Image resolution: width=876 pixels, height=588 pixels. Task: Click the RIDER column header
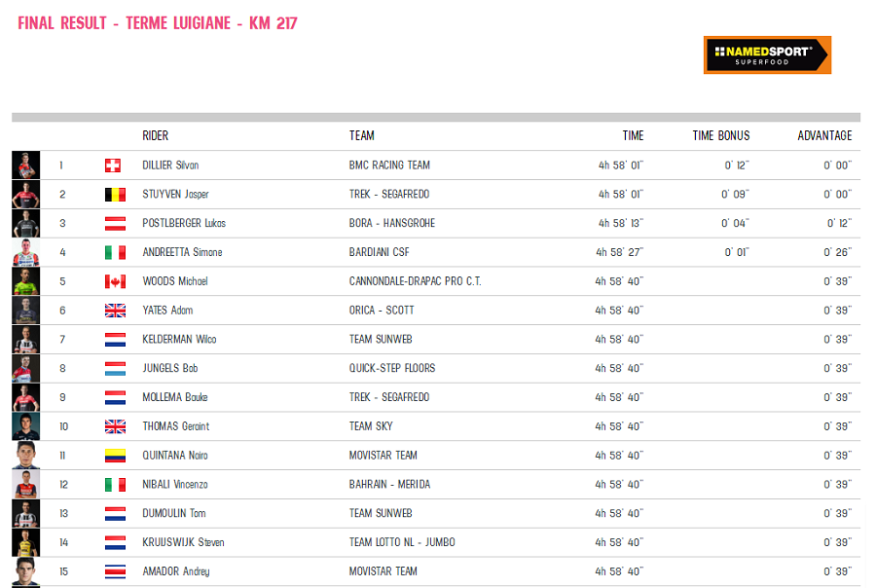click(x=156, y=136)
